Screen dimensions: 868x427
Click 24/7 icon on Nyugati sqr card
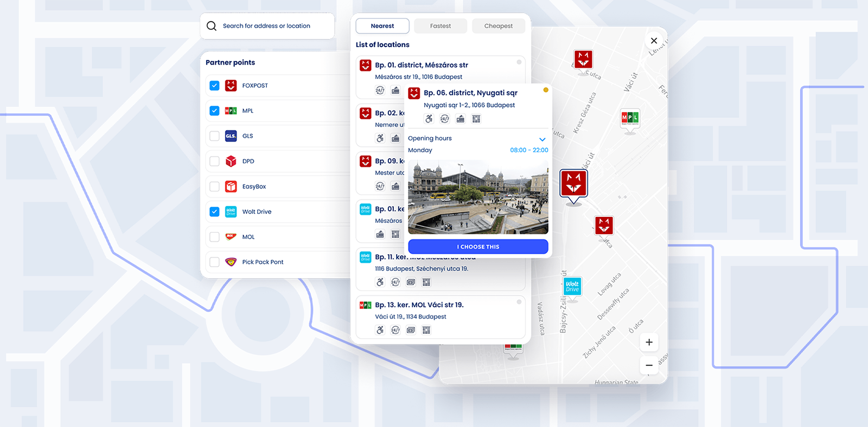[x=445, y=119]
